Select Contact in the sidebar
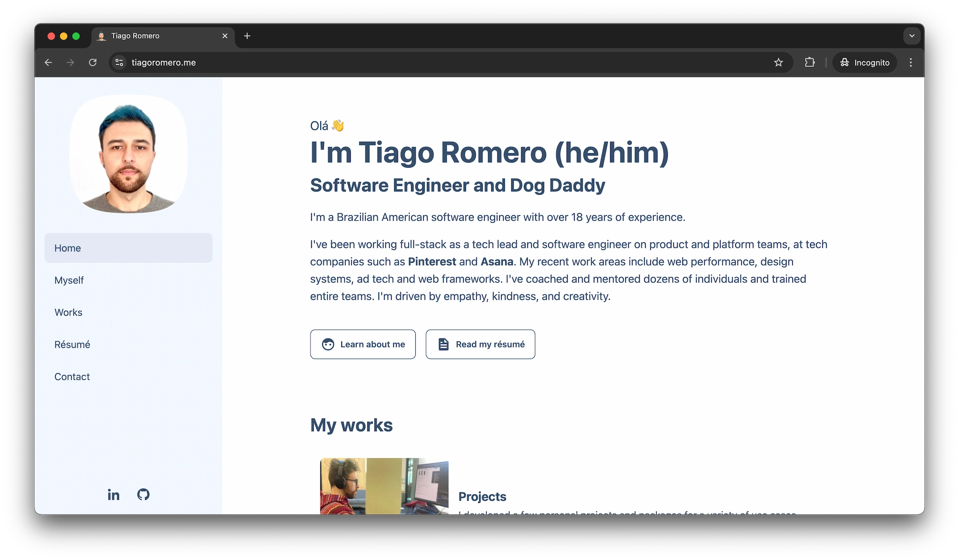The image size is (959, 560). 72,376
